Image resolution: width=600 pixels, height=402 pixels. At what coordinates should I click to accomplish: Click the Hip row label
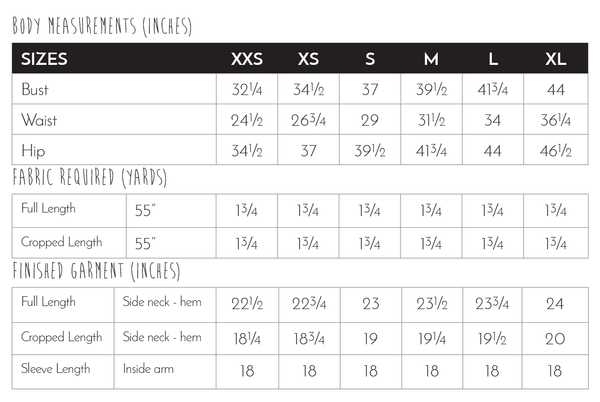coord(33,151)
